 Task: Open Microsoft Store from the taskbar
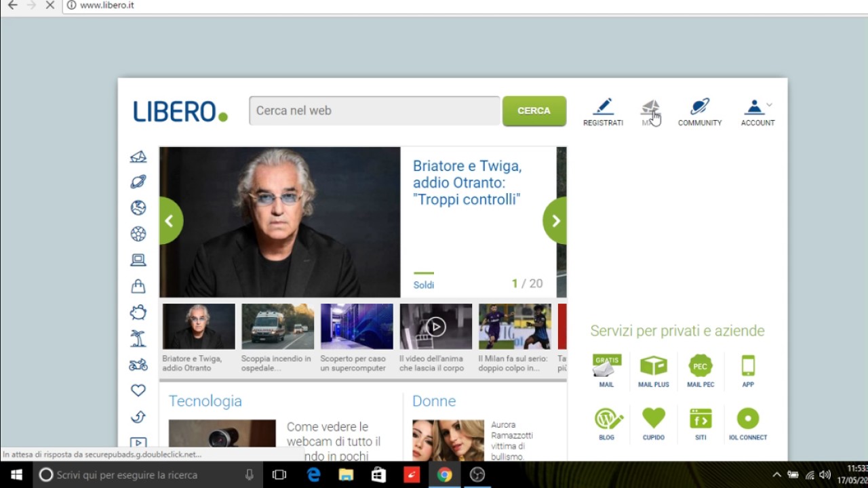pyautogui.click(x=378, y=475)
